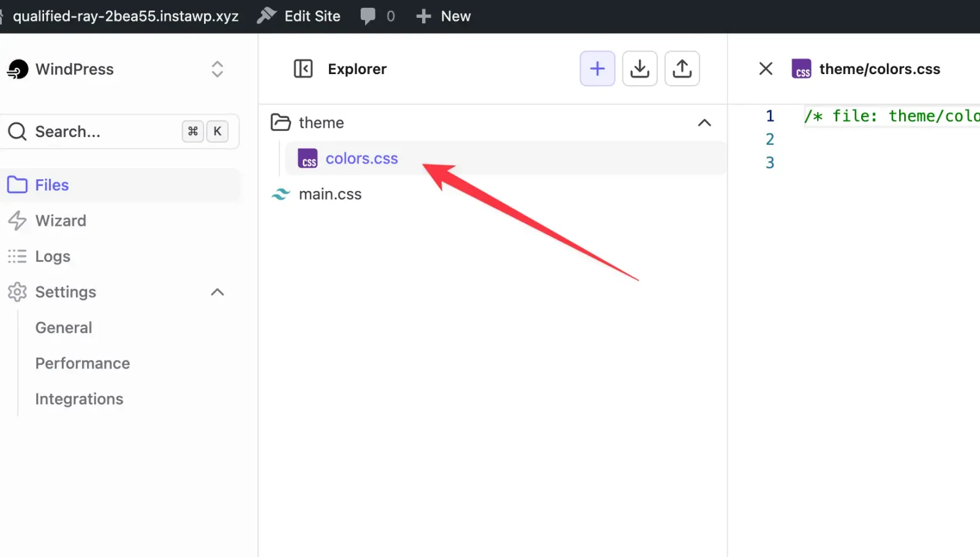Close the theme/colors.css editor

pyautogui.click(x=765, y=69)
